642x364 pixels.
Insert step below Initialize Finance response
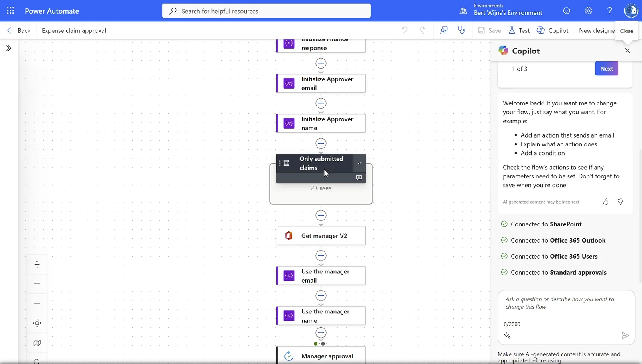(321, 63)
